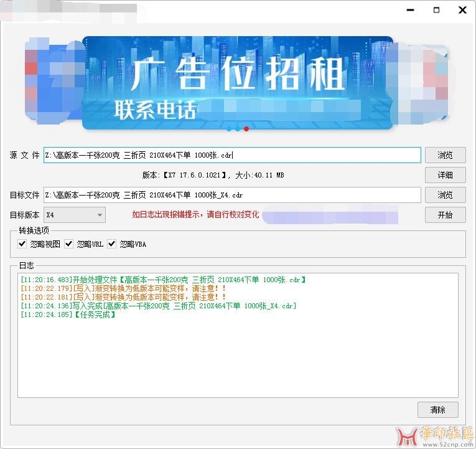476x449 pixels.
Task: Browse for the source file (源文件)
Action: (x=445, y=155)
